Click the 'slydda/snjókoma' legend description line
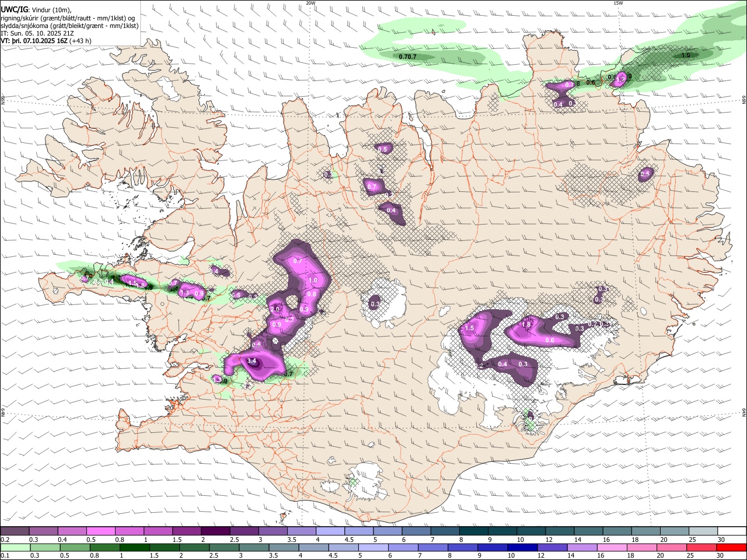 70,26
